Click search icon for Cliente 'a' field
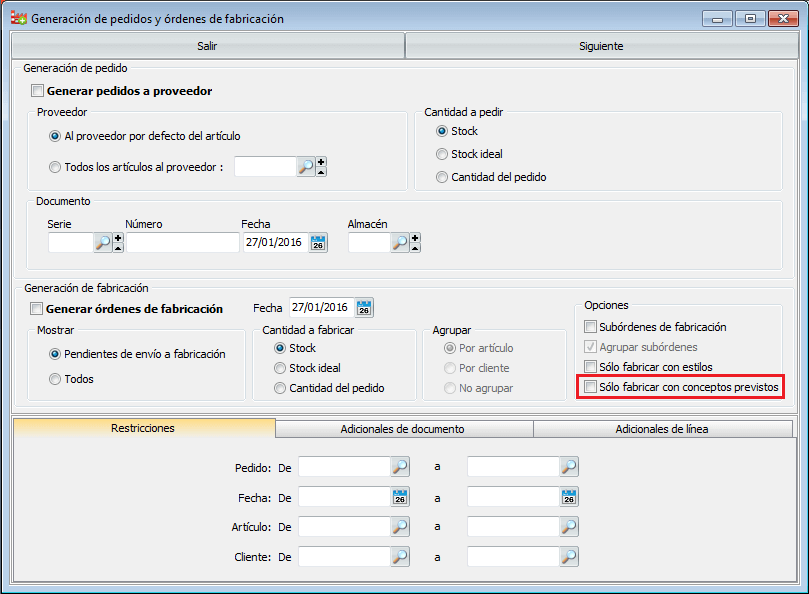The height and width of the screenshot is (594, 809). pos(569,557)
